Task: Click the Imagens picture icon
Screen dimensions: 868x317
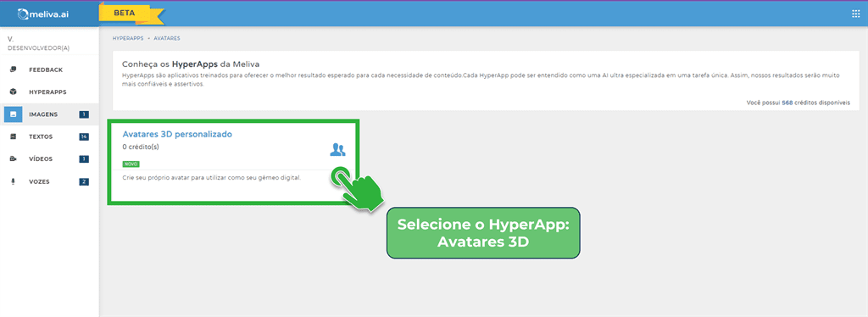Action: [14, 114]
